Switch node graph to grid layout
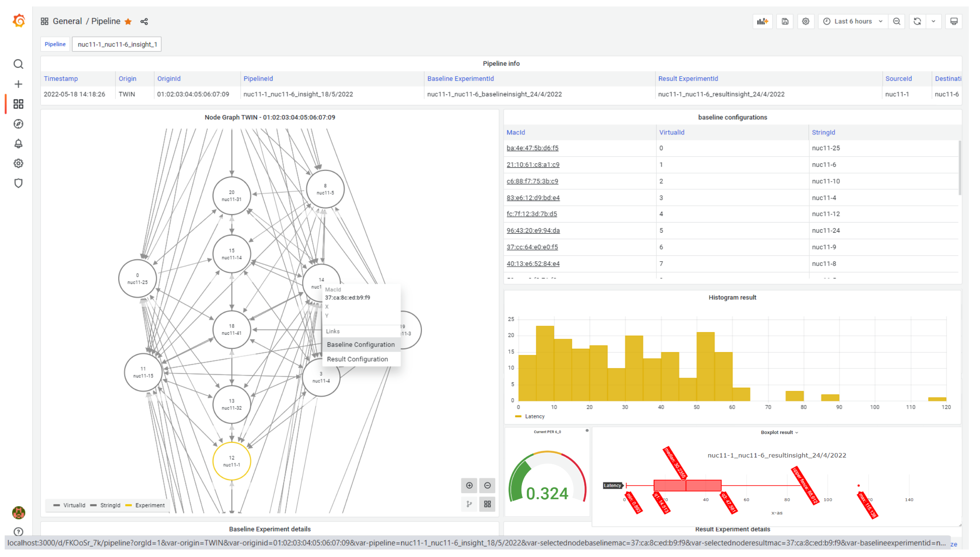 [487, 504]
